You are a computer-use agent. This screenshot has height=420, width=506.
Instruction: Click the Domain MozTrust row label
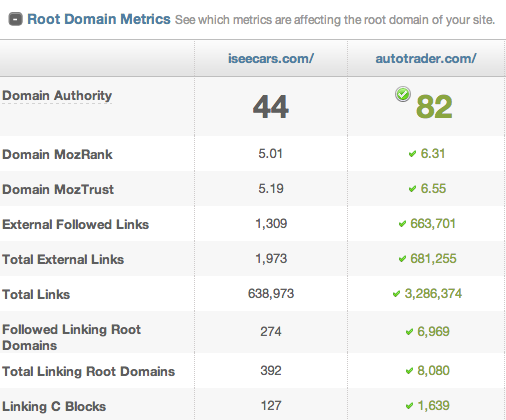58,189
